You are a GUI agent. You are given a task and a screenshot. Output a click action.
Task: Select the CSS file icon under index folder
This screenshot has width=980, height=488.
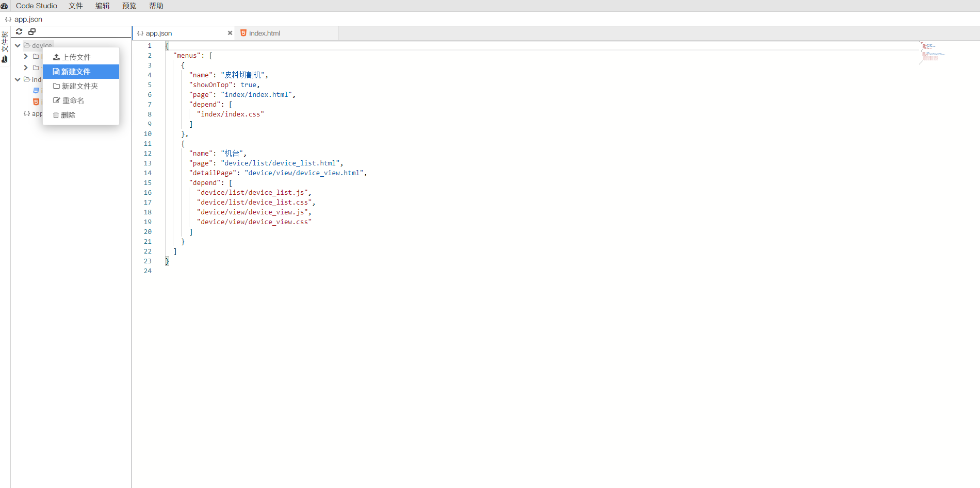coord(36,91)
